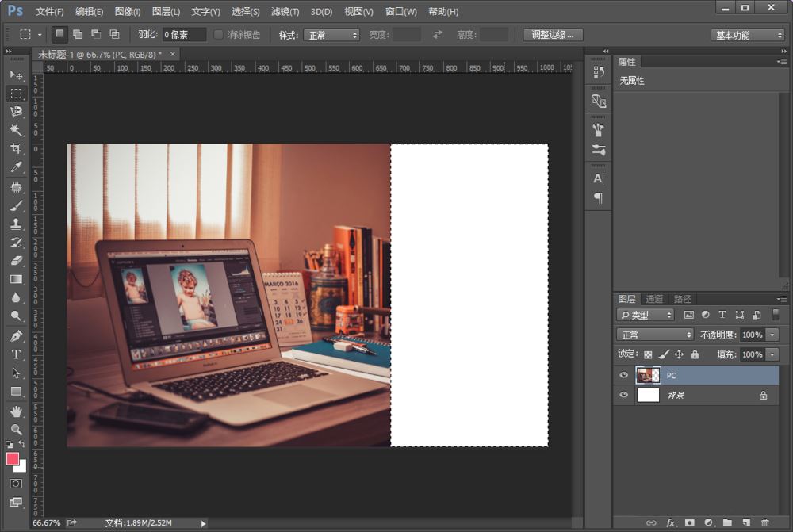Hide the PC layer

pyautogui.click(x=623, y=375)
